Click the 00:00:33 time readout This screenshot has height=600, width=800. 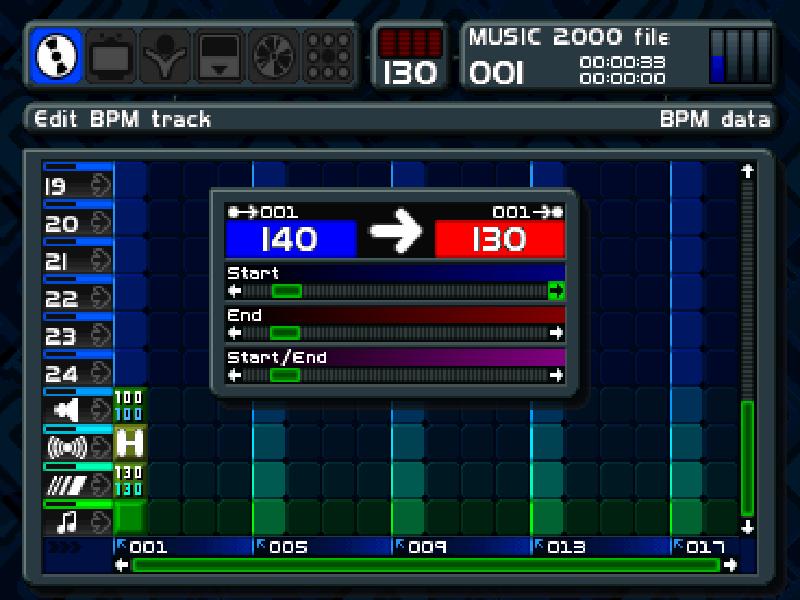pos(622,62)
